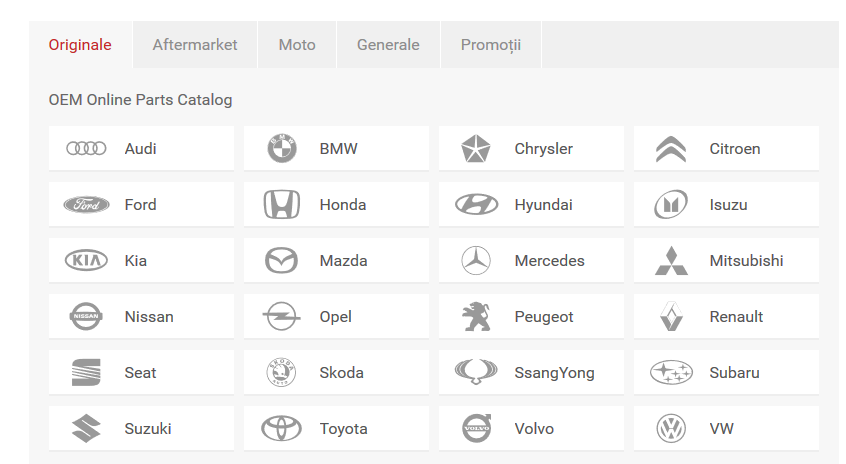Click the Ford oval logo
846x464 pixels.
point(86,205)
